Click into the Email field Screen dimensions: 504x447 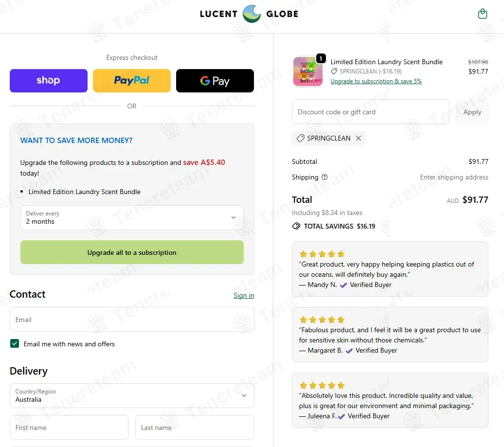tap(132, 320)
